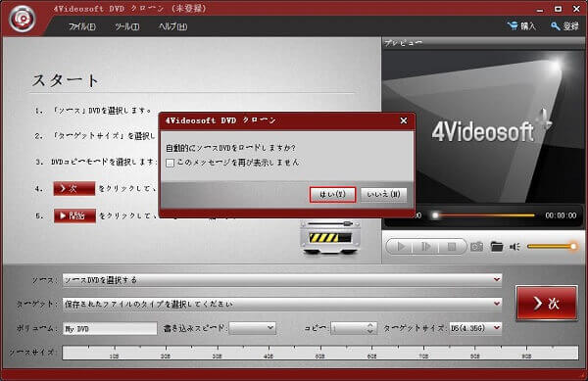Start preview playback with play button

401,247
